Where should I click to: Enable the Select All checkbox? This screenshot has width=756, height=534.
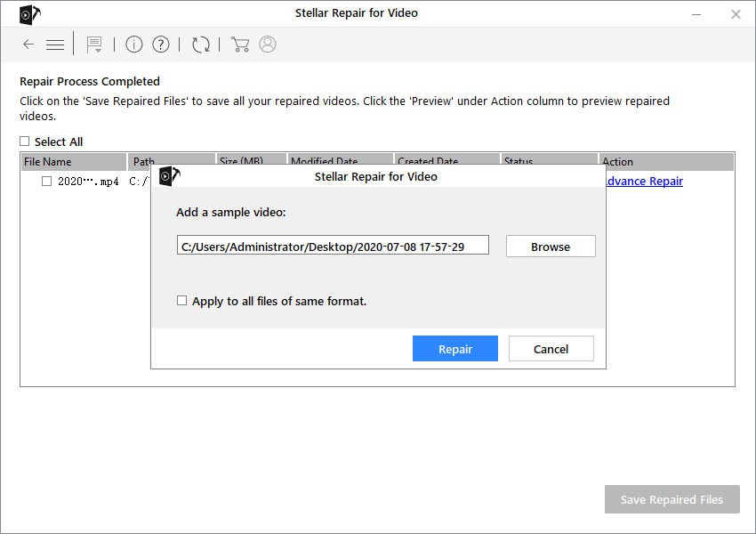point(25,142)
